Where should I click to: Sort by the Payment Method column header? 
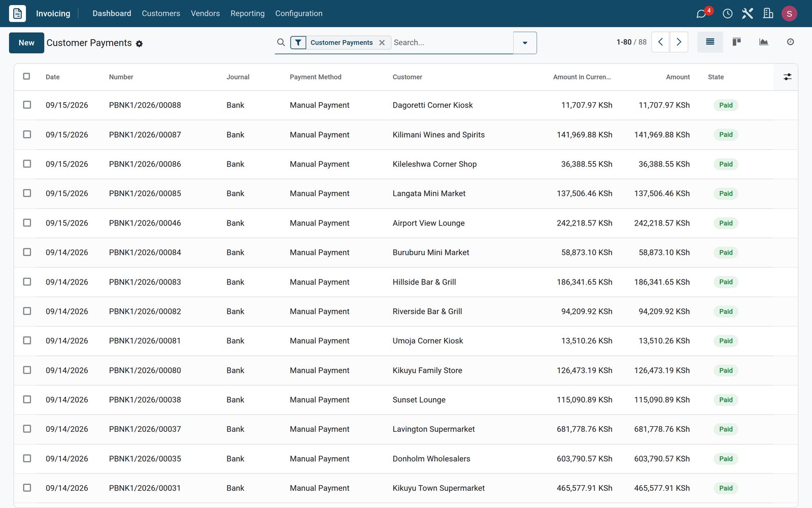(316, 77)
